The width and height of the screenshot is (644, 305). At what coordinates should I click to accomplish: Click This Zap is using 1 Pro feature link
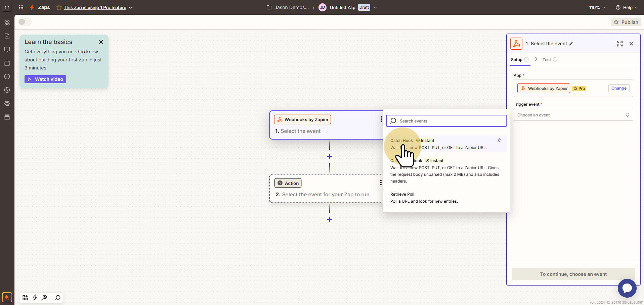point(95,7)
